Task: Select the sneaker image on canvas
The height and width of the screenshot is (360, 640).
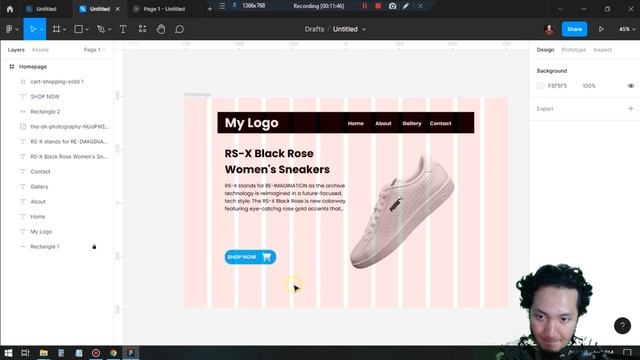Action: click(402, 211)
